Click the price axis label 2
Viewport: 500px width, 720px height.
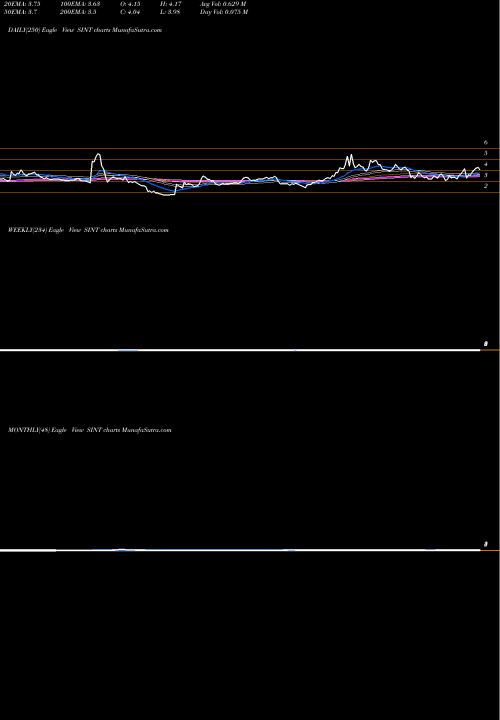(x=485, y=186)
